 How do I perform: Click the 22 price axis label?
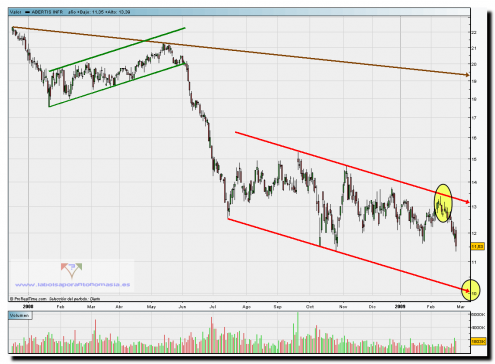coord(474,32)
